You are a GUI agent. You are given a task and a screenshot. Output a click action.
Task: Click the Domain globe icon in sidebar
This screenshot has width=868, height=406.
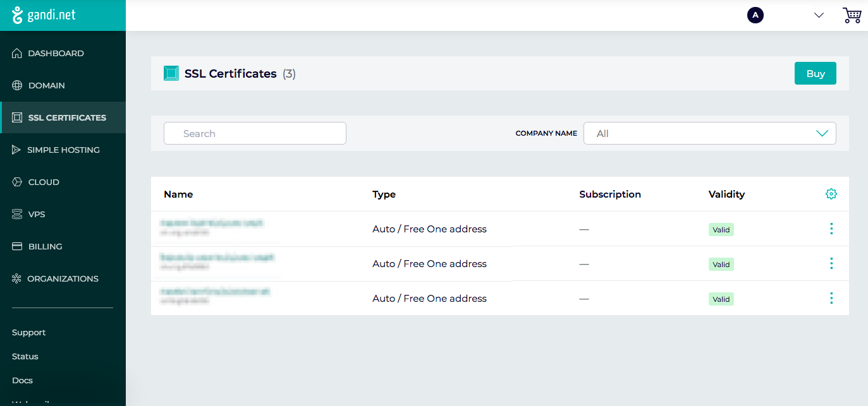point(17,86)
